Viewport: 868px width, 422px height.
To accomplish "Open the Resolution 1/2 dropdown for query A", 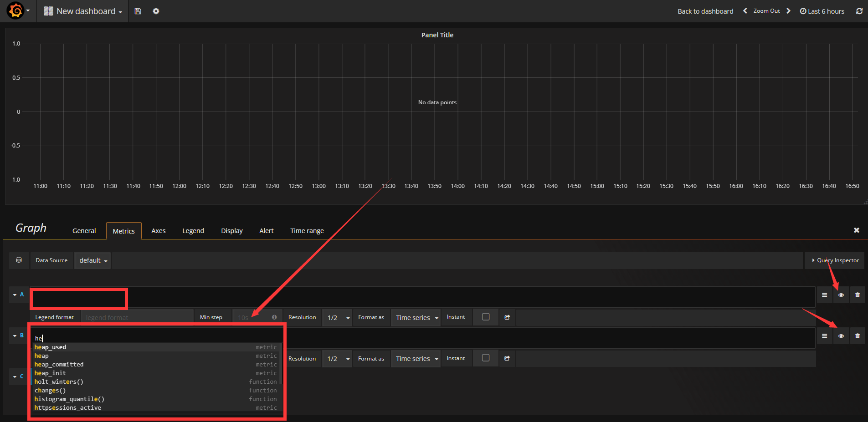I will (x=338, y=318).
